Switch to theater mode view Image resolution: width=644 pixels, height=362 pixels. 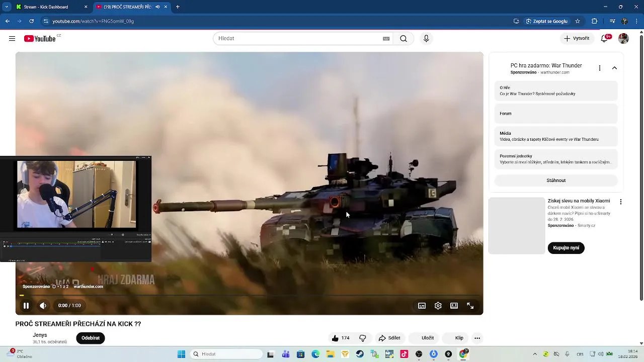(x=454, y=306)
